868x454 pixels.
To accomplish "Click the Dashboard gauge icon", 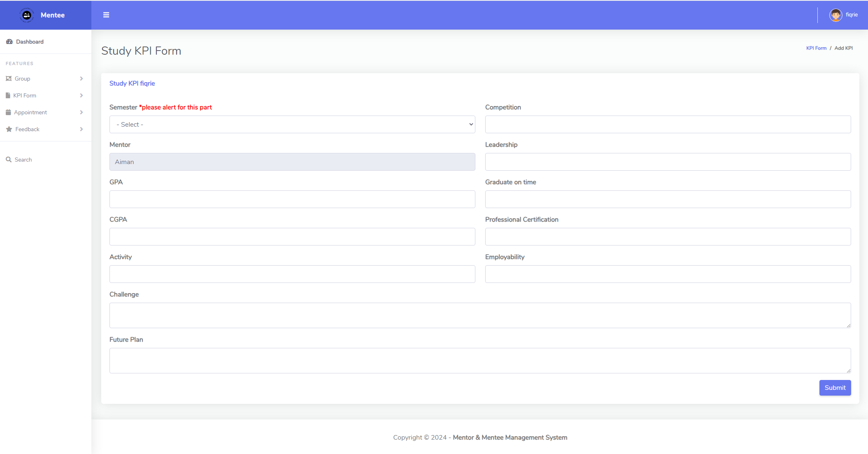I will [x=9, y=42].
